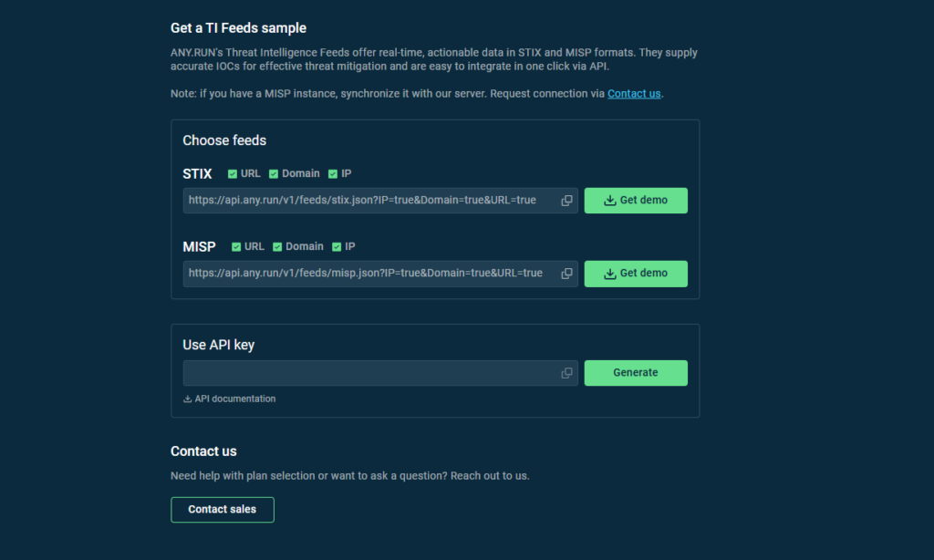
Task: Disable the STIX IP checkbox
Action: point(333,174)
